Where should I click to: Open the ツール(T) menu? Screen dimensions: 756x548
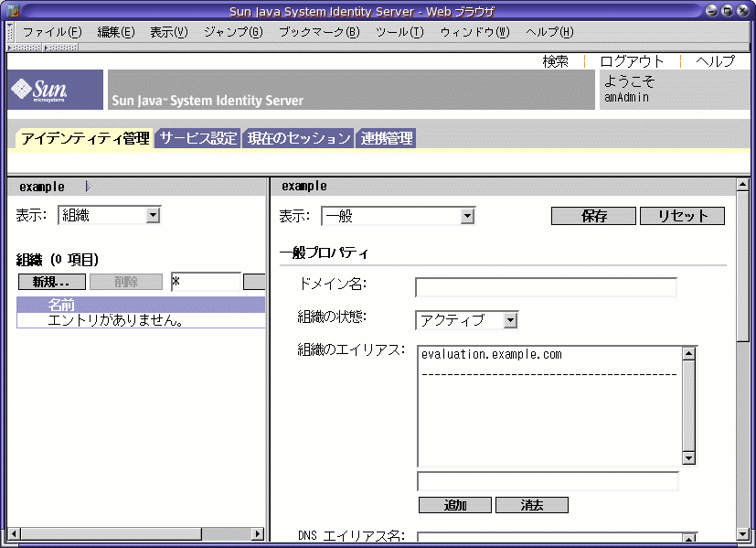click(x=399, y=32)
